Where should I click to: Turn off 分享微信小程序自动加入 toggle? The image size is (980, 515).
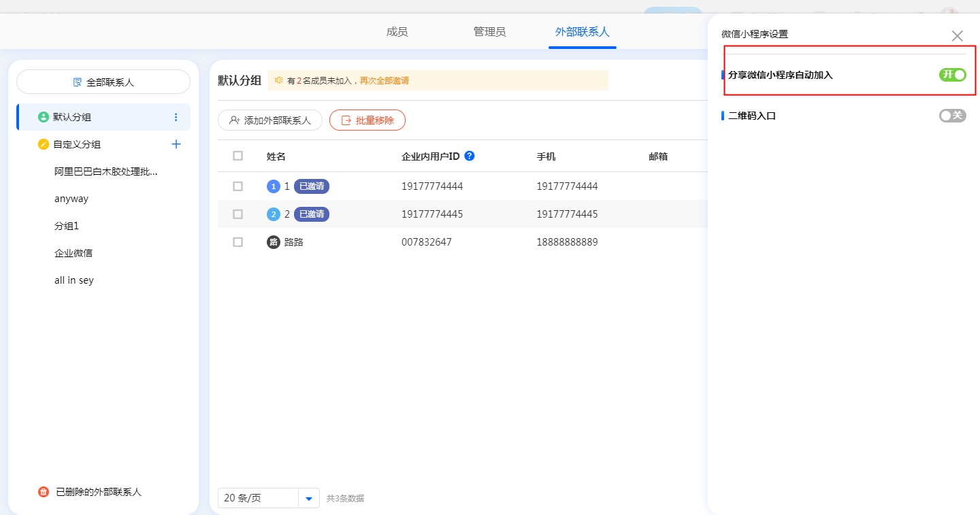[952, 75]
